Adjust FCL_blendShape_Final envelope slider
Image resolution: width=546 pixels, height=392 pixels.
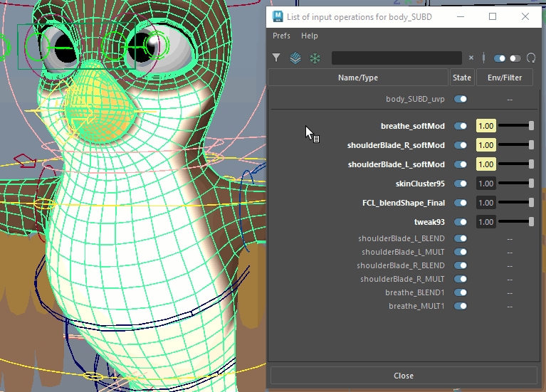(x=516, y=202)
